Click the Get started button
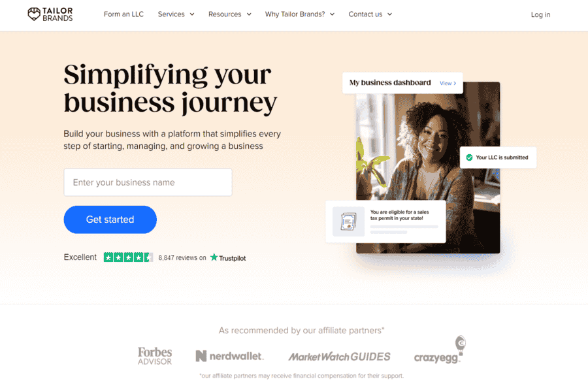This screenshot has height=392, width=588. [x=110, y=220]
